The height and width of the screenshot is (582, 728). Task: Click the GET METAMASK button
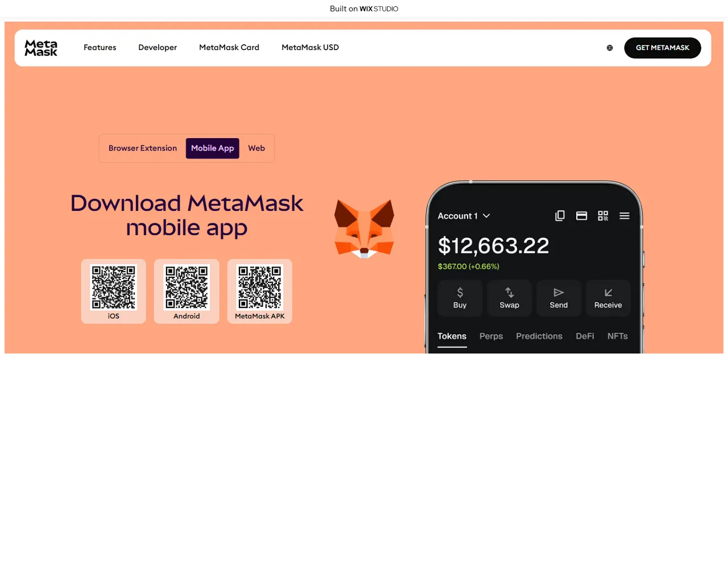pyautogui.click(x=663, y=48)
